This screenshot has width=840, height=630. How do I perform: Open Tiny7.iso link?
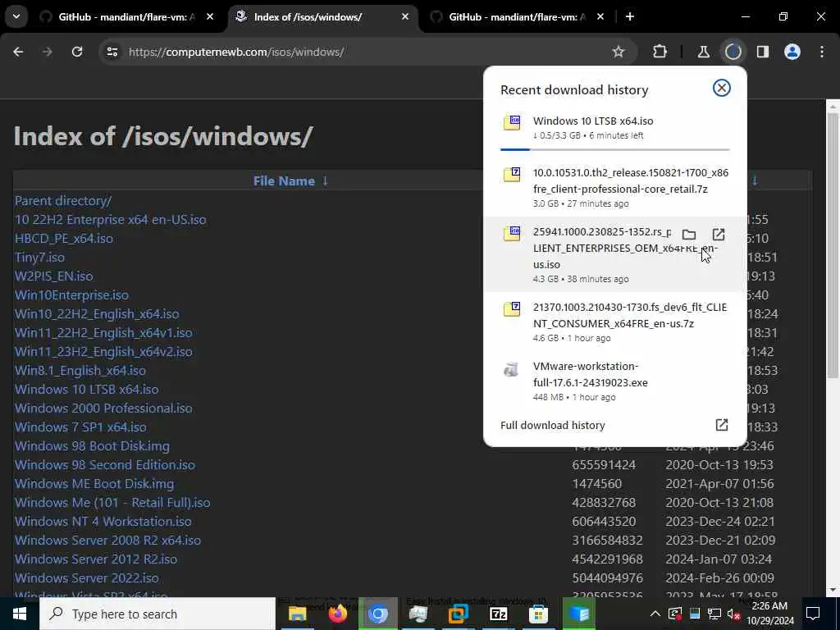click(x=39, y=257)
